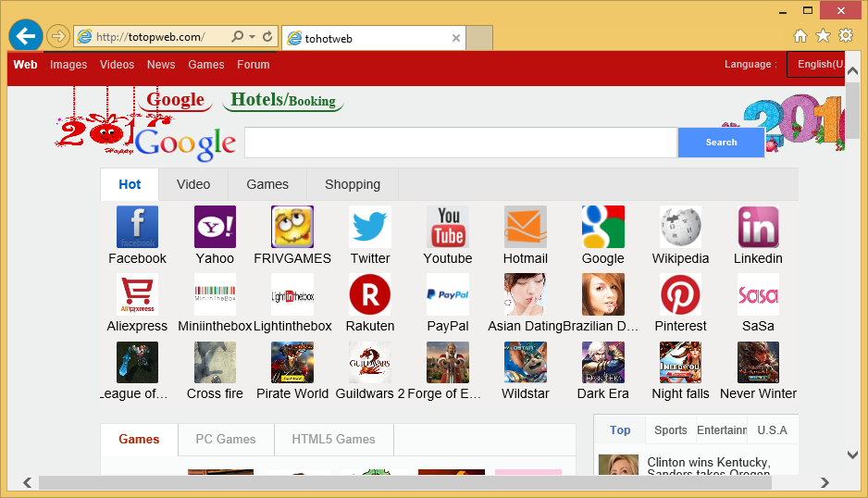Switch to the Google search engine tab
868x498 pixels.
176,100
